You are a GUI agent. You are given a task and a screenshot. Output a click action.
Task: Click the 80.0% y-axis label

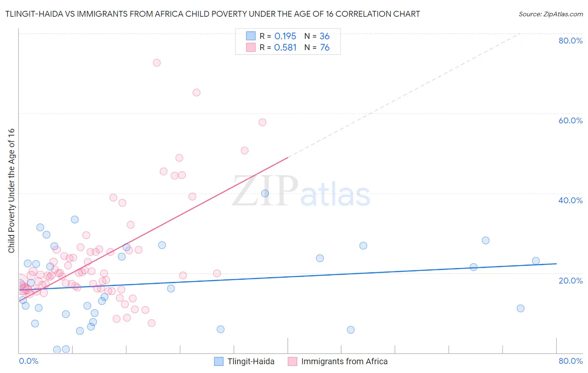570,41
